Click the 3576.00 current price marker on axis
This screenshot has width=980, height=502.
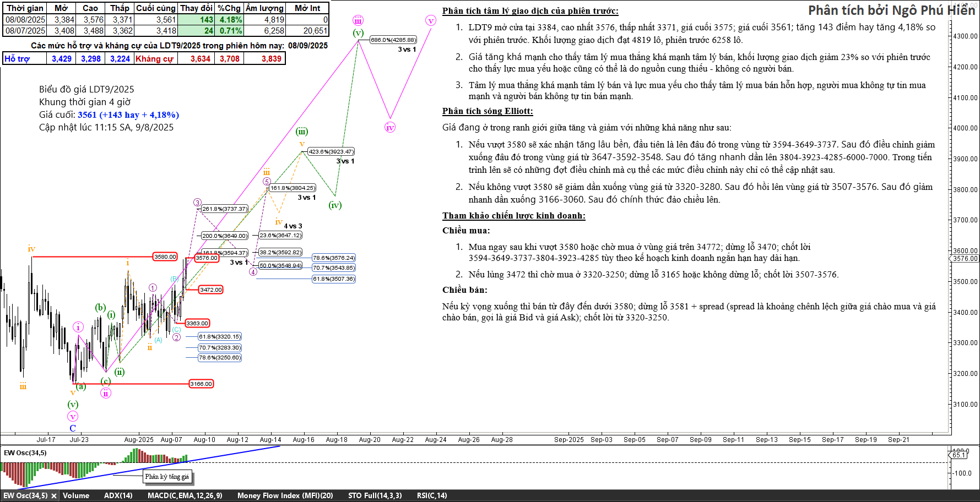click(965, 259)
